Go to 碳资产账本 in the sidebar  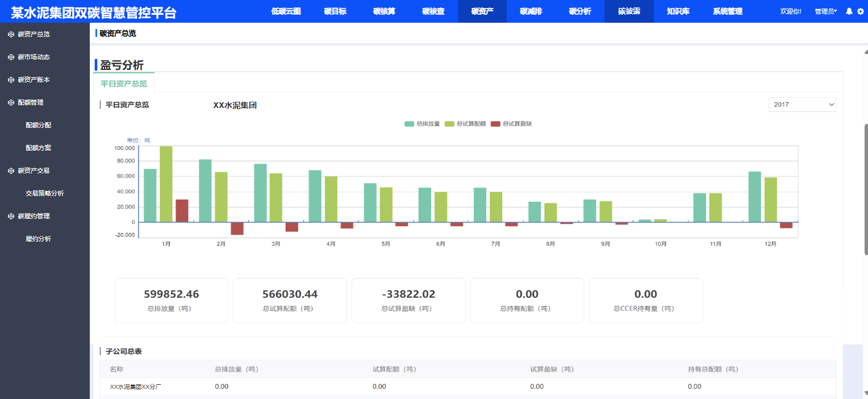(x=45, y=80)
